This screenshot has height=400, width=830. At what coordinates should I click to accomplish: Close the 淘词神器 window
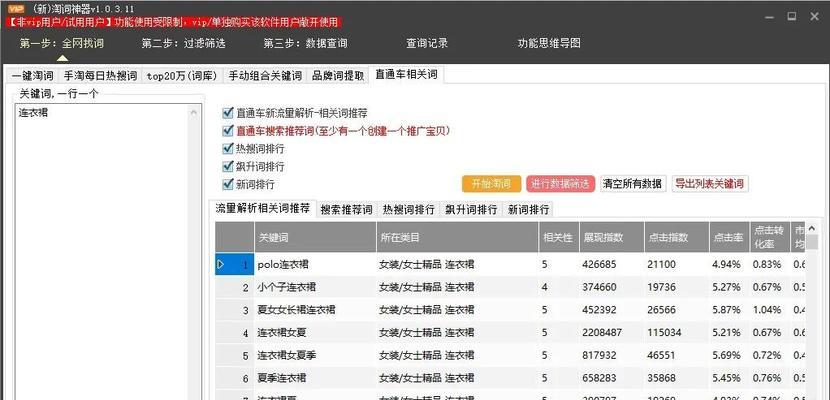pyautogui.click(x=815, y=16)
